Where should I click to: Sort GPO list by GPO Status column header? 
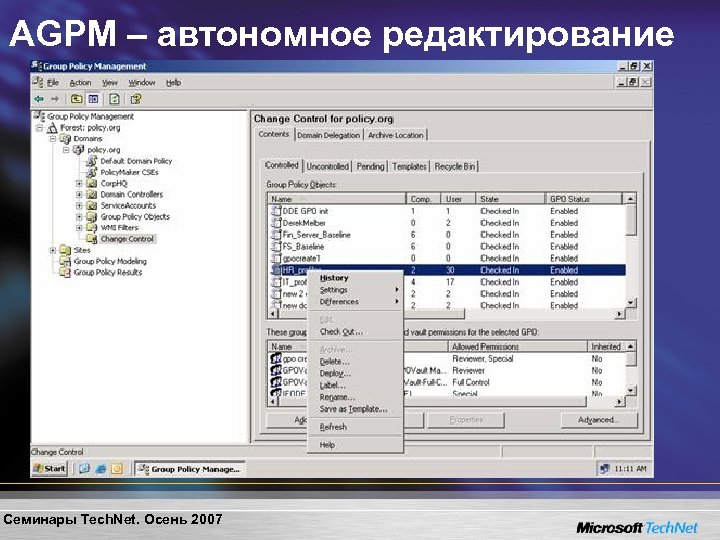(x=584, y=199)
